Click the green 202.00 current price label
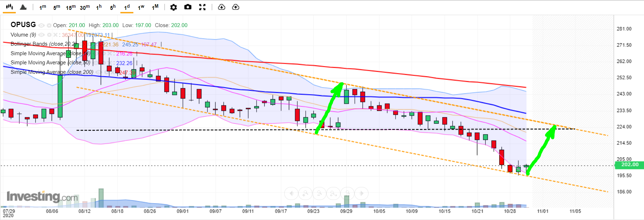The height and width of the screenshot is (220, 644). click(630, 164)
